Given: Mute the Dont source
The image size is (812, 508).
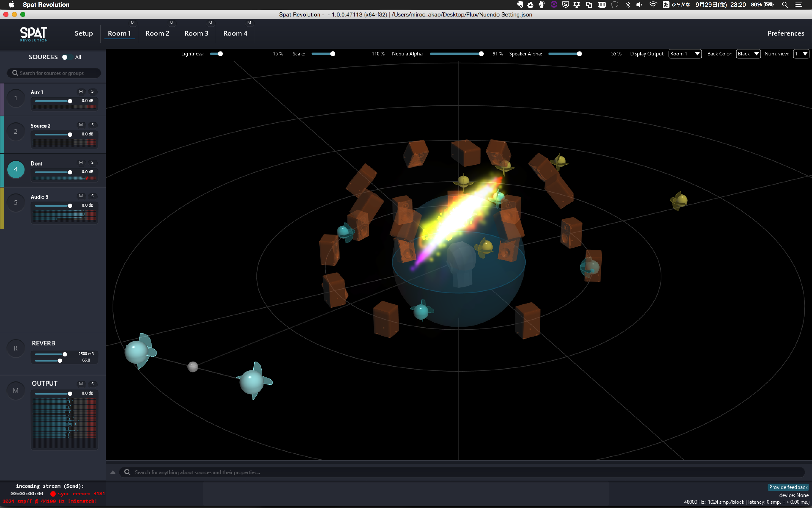Looking at the screenshot, I should (x=81, y=162).
